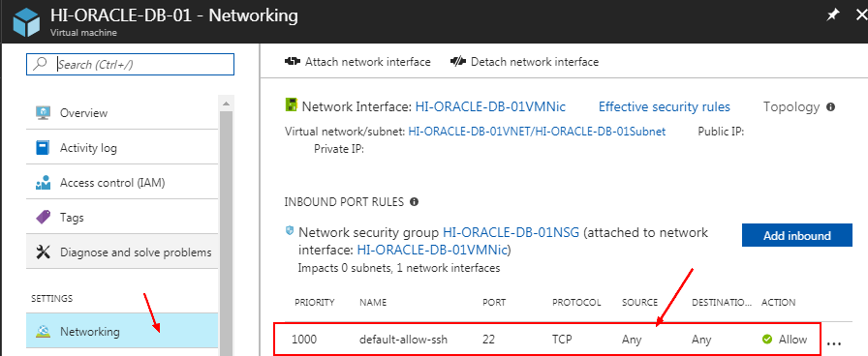Screen dimensions: 868x356
Task: Click the Activity log book icon
Action: (44, 148)
